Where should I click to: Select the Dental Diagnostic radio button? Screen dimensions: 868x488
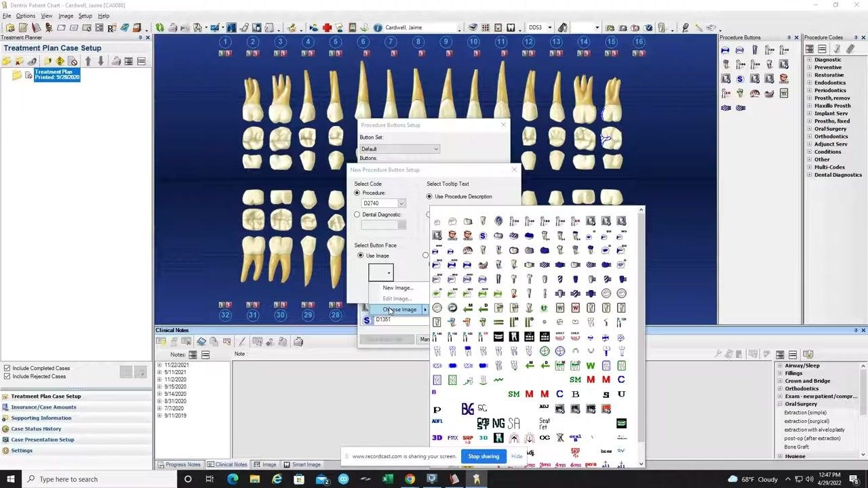pyautogui.click(x=357, y=215)
